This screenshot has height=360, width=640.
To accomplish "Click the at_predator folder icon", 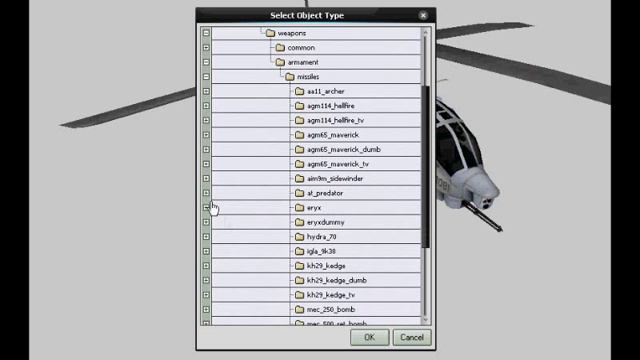I will 300,193.
